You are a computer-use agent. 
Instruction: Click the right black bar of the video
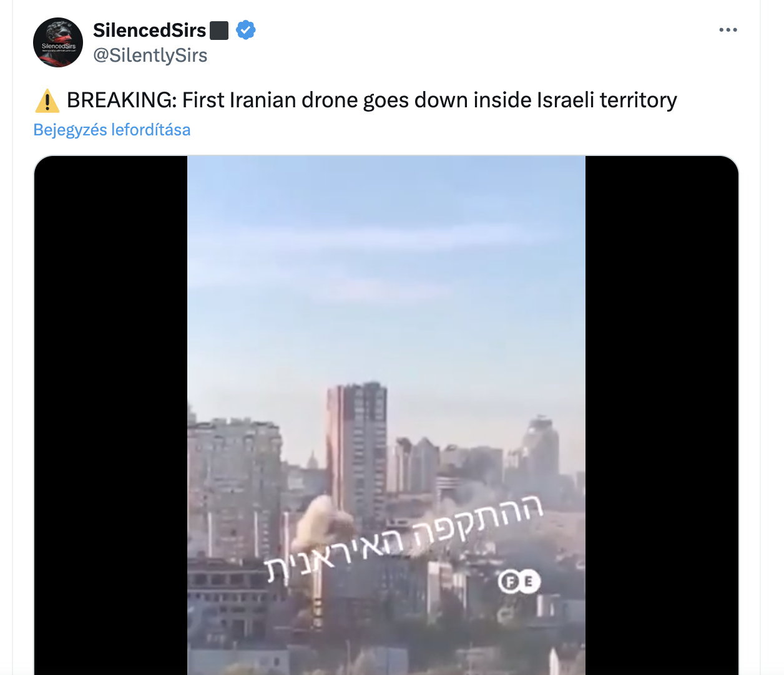coord(662,415)
